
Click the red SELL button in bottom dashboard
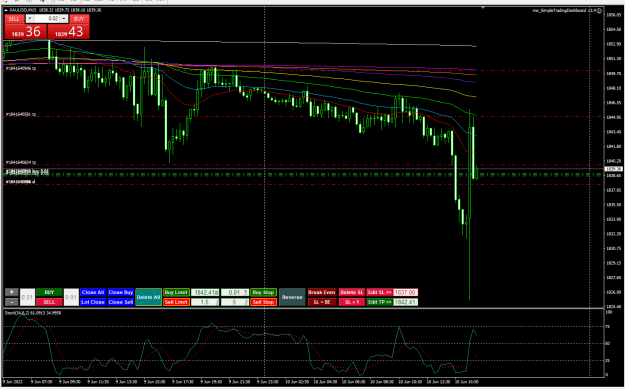click(x=49, y=302)
